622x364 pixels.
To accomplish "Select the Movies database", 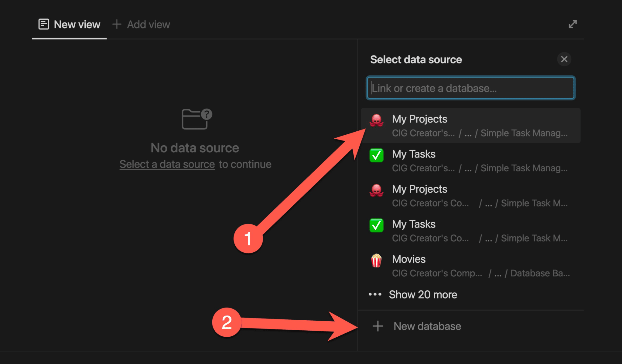I will 471,266.
